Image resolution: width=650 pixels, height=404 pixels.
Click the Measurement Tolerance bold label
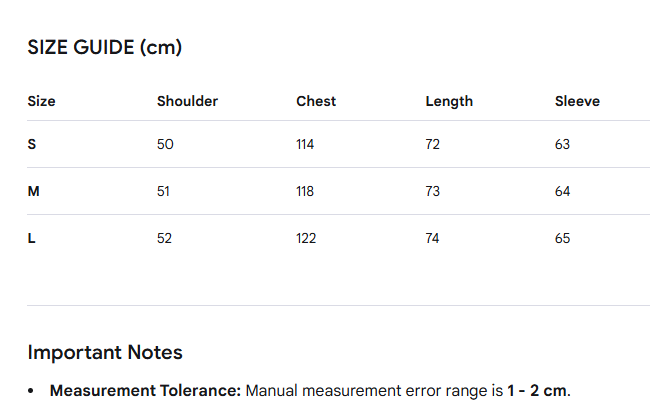145,391
